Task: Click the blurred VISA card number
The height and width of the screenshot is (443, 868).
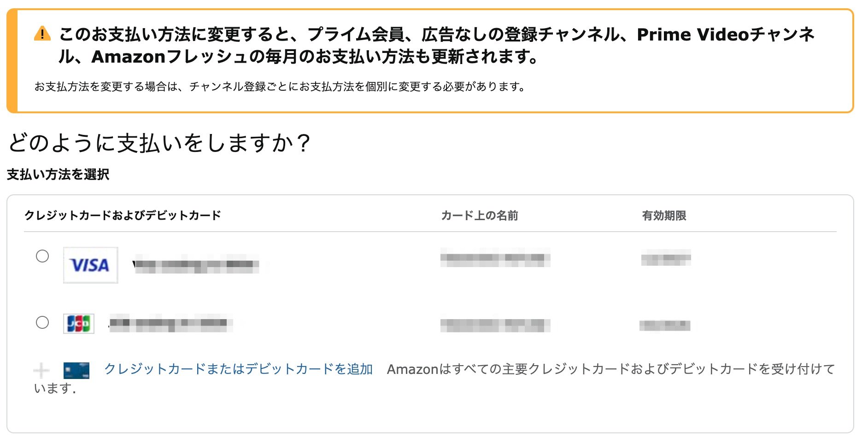Action: tap(196, 265)
